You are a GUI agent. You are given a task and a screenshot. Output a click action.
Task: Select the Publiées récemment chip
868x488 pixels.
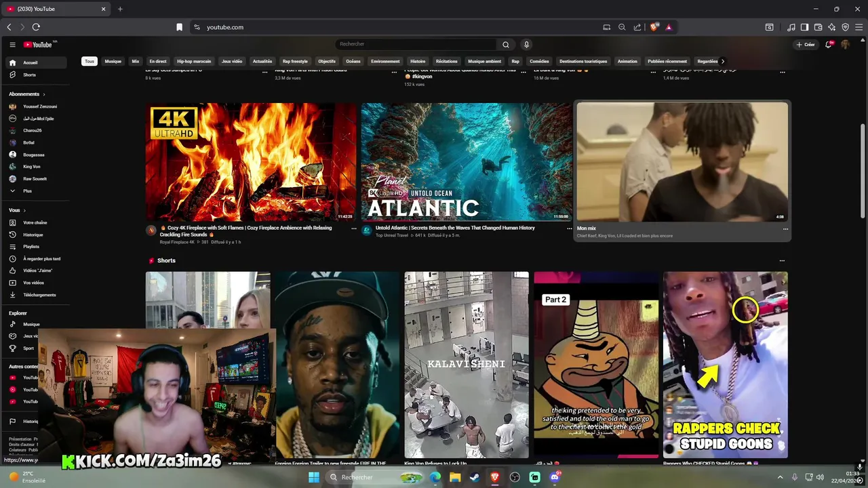pyautogui.click(x=667, y=61)
